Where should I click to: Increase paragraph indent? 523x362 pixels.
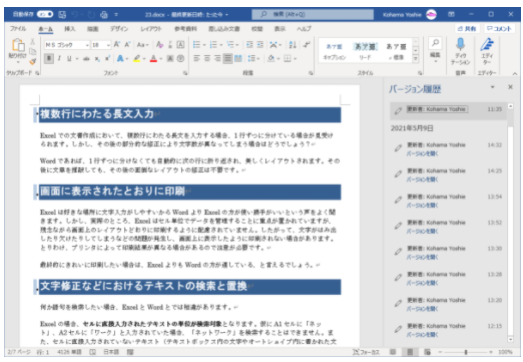pos(260,44)
